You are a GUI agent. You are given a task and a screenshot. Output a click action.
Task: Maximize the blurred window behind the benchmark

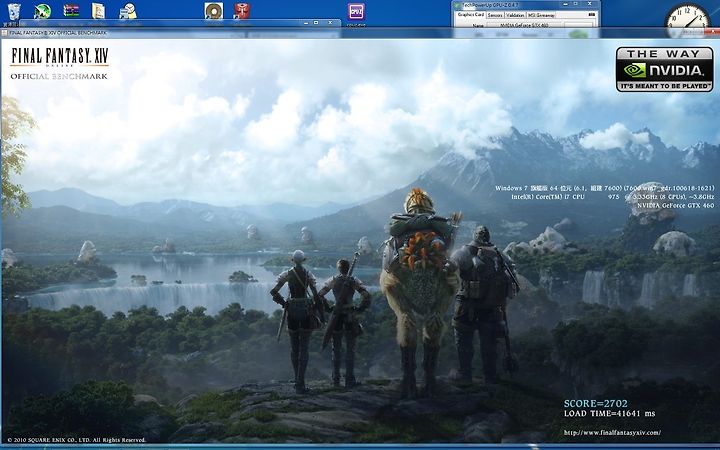coord(316,22)
